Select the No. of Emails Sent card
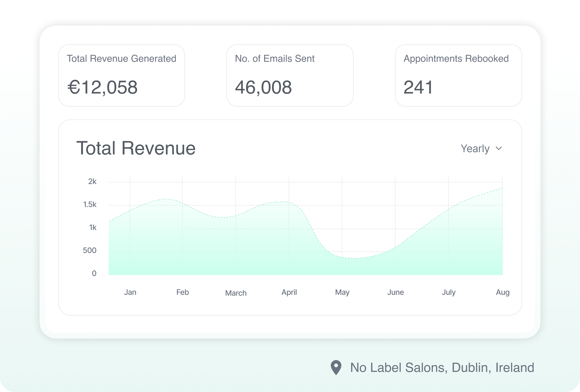 pyautogui.click(x=290, y=75)
